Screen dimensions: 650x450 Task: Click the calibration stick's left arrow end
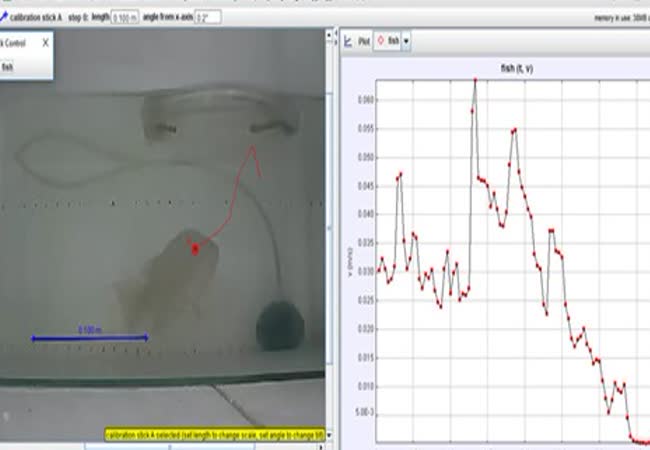(x=34, y=338)
